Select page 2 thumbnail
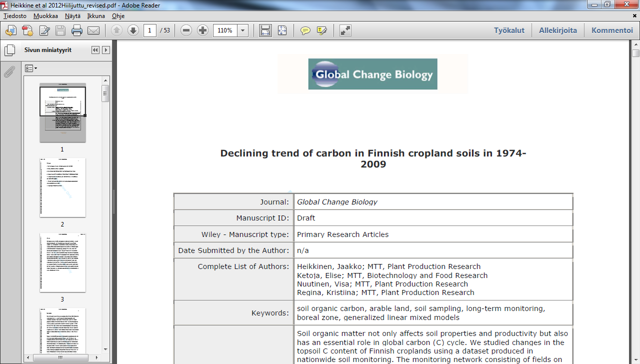Image resolution: width=640 pixels, height=364 pixels. coord(62,187)
